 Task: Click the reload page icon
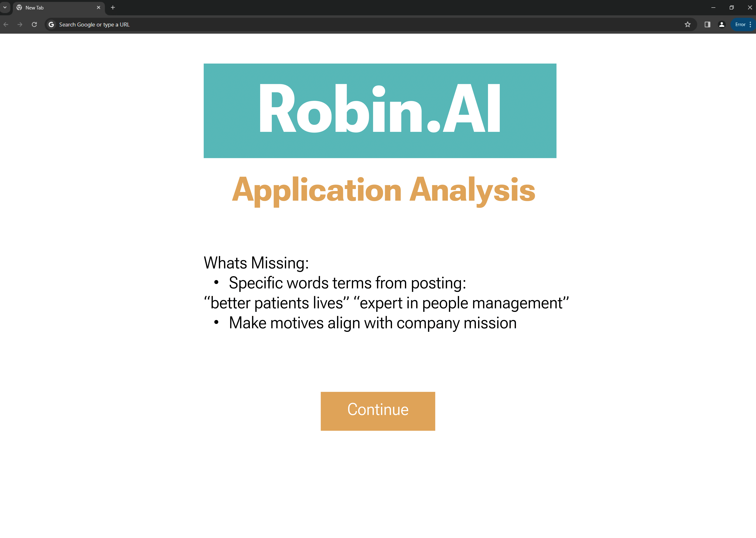pos(34,25)
